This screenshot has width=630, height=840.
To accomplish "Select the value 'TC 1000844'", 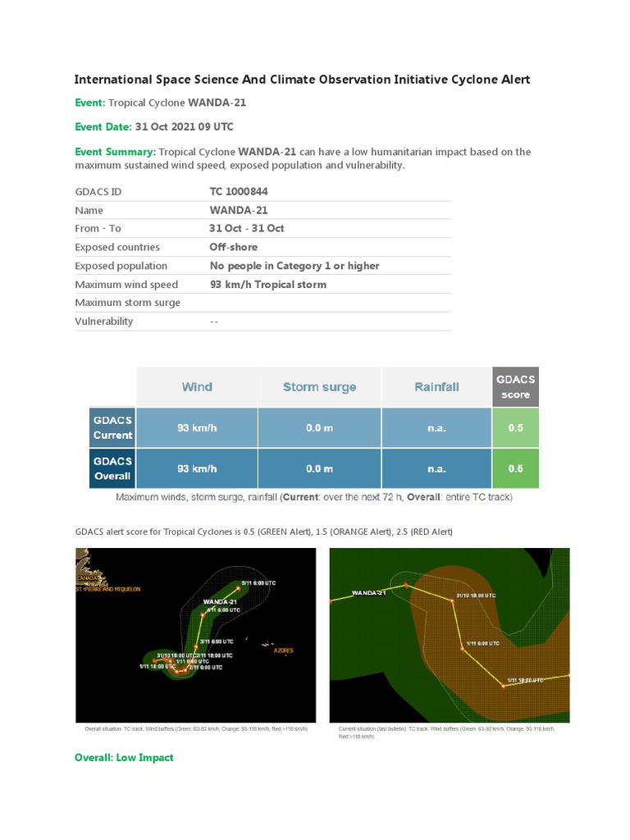I will point(239,191).
